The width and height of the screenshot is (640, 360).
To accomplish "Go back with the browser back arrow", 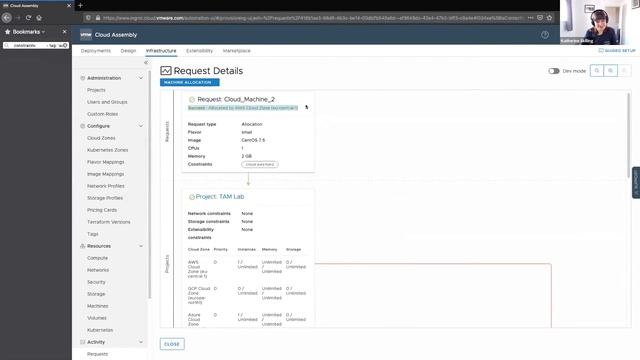I will pos(7,18).
